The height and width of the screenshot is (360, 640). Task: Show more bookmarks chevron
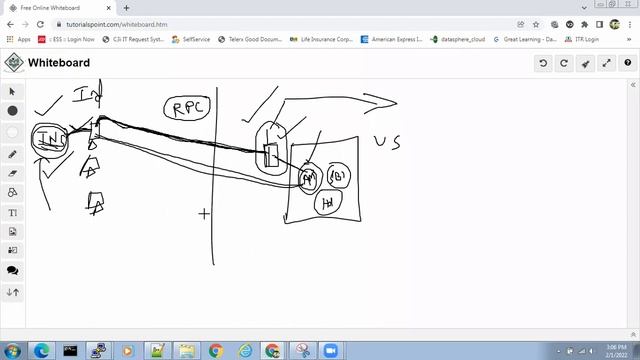pyautogui.click(x=629, y=39)
